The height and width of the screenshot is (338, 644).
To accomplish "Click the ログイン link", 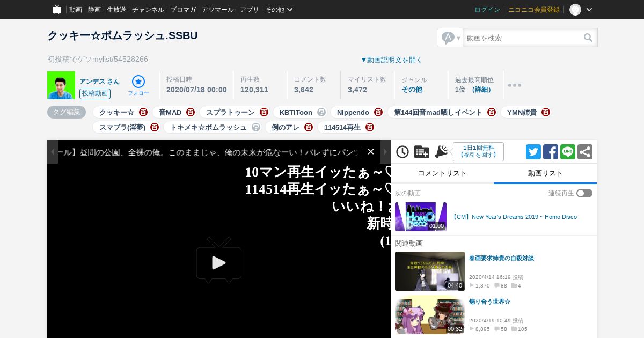I will tap(487, 10).
